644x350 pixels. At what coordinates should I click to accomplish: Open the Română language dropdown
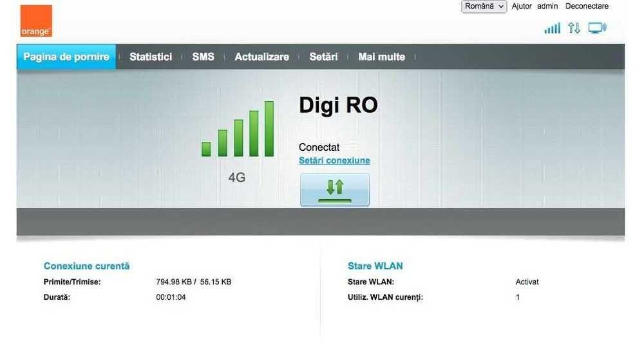click(484, 6)
